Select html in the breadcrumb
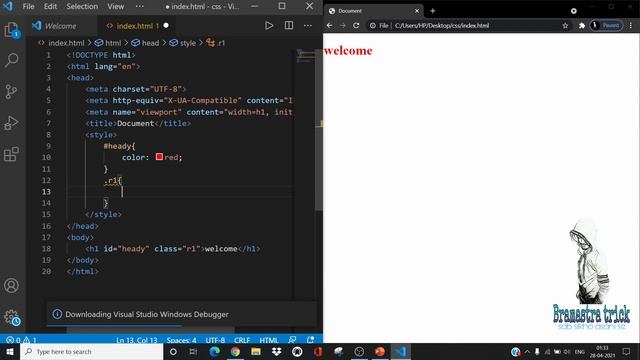 click(x=113, y=43)
